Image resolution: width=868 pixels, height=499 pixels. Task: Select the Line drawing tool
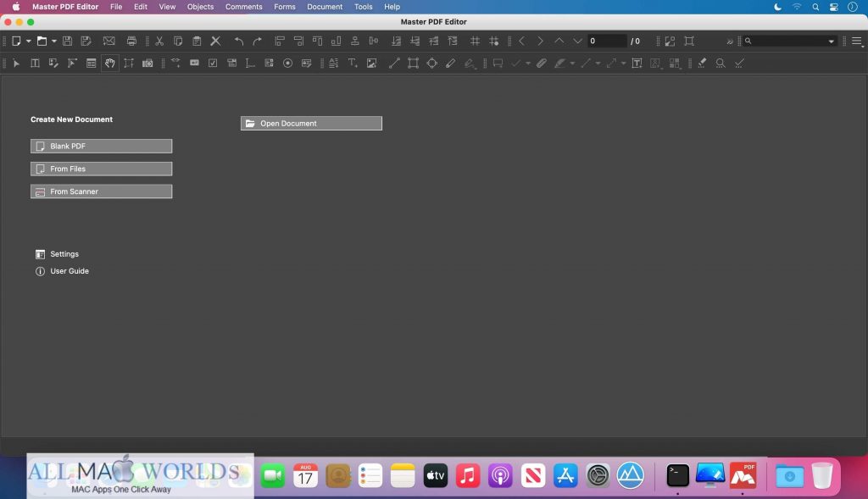394,63
